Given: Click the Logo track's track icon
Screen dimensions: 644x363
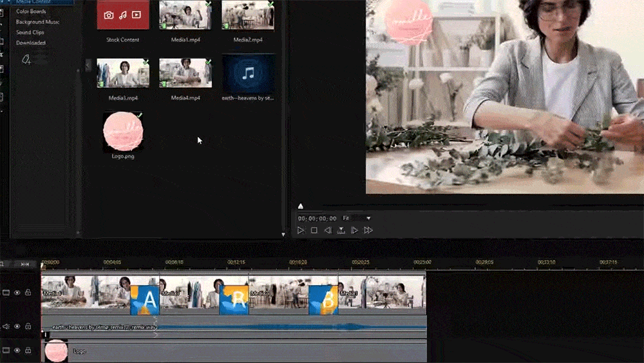Looking at the screenshot, I should tap(6, 351).
